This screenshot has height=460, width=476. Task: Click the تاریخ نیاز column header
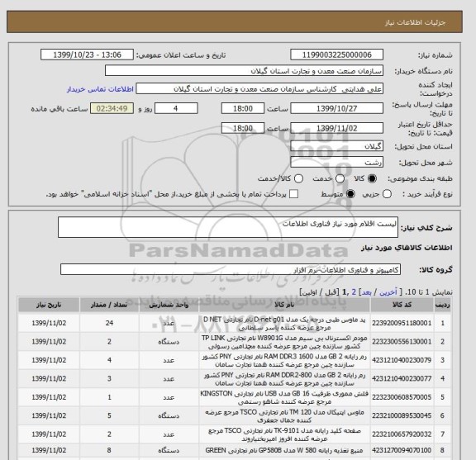coord(49,305)
